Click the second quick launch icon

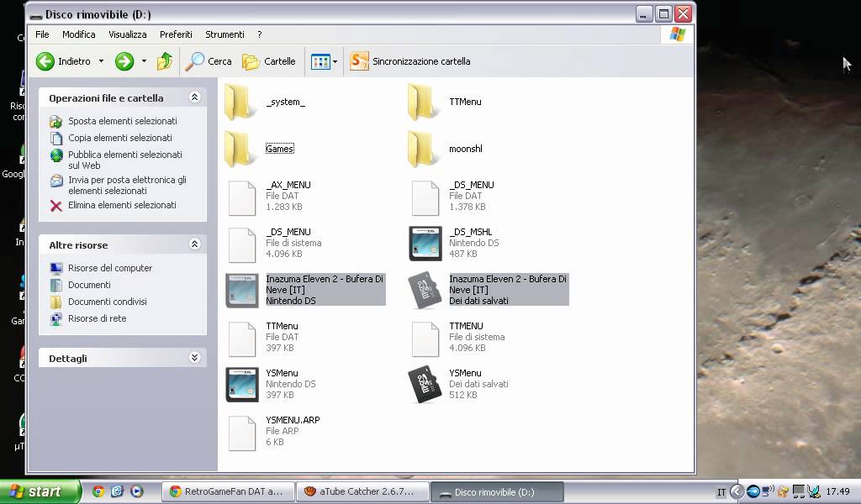click(117, 491)
